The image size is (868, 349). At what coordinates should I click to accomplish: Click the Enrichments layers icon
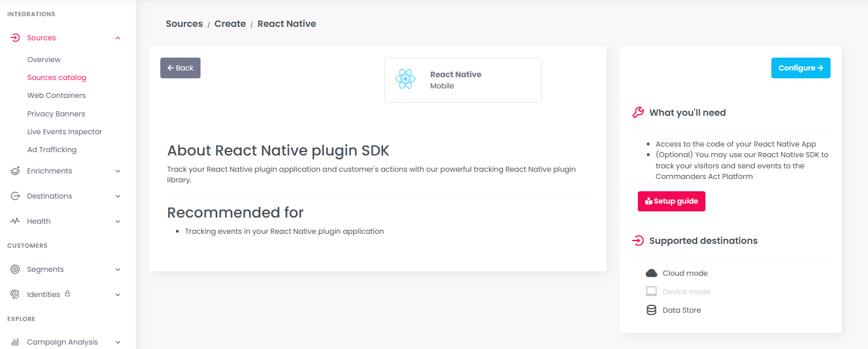15,171
